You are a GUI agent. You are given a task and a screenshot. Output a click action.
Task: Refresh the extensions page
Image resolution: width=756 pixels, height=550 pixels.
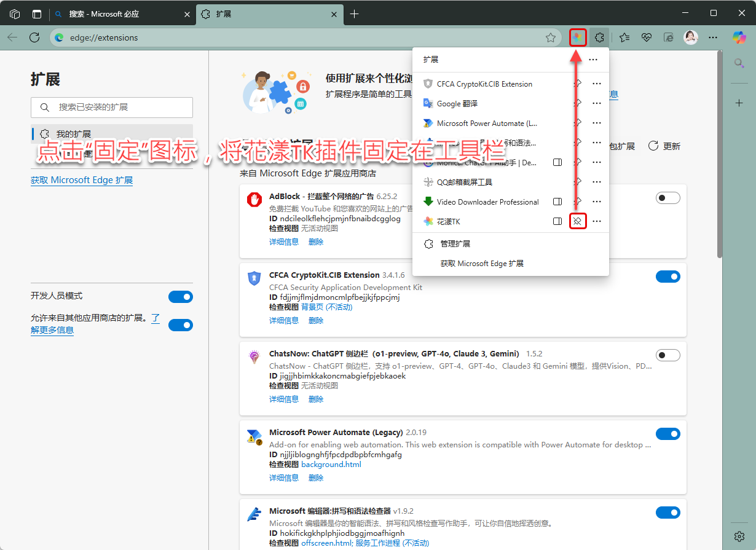click(x=34, y=37)
